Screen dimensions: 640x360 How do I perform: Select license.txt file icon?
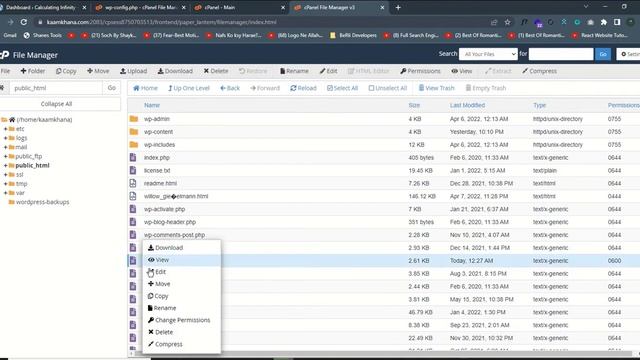click(x=133, y=170)
